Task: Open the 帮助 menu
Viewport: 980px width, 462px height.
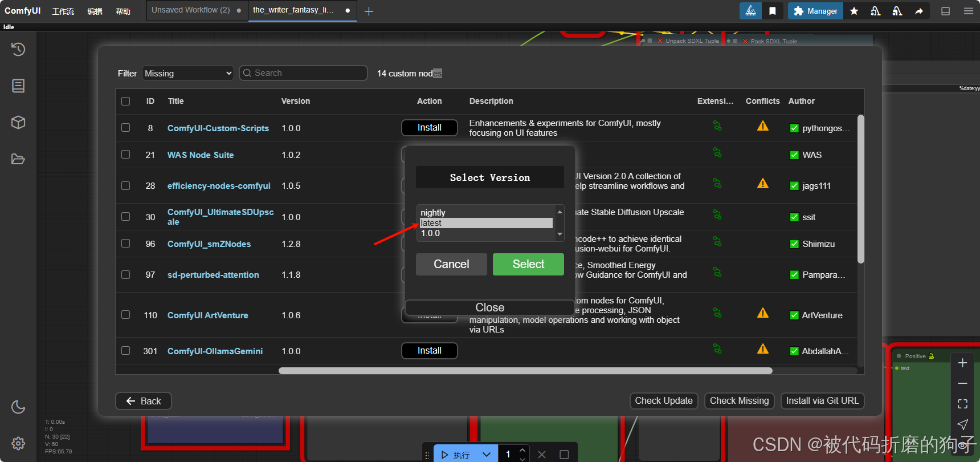Action: (123, 11)
